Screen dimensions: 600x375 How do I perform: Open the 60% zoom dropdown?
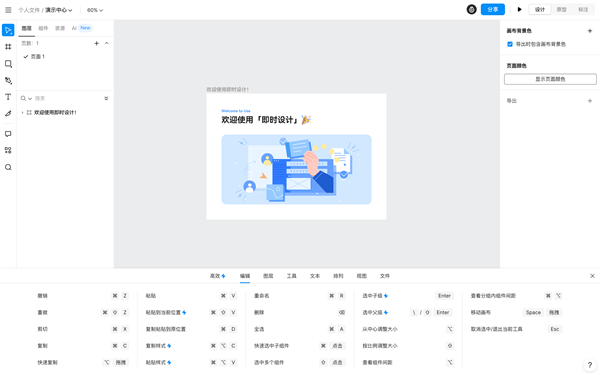[95, 10]
